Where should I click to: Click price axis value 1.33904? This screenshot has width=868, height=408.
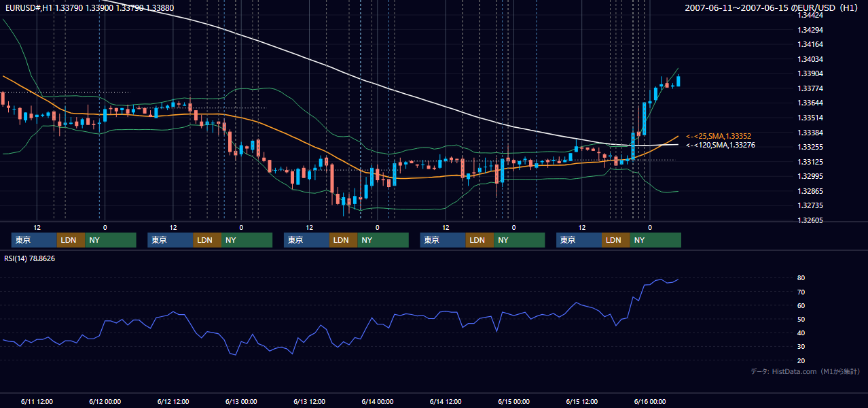tap(810, 73)
